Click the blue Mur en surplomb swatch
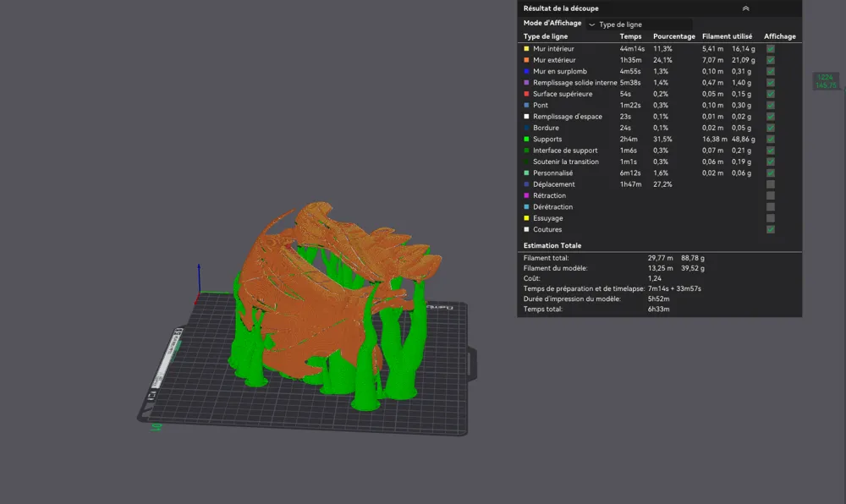Screen dimensions: 846x504 click(x=526, y=72)
